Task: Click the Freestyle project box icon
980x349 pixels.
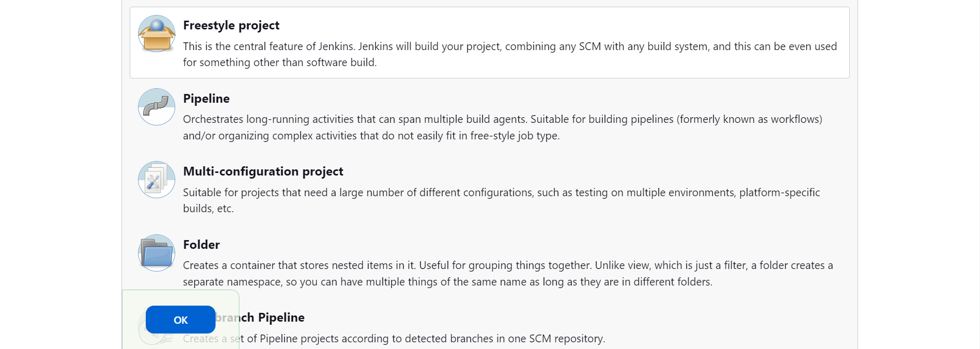Action: click(x=157, y=34)
